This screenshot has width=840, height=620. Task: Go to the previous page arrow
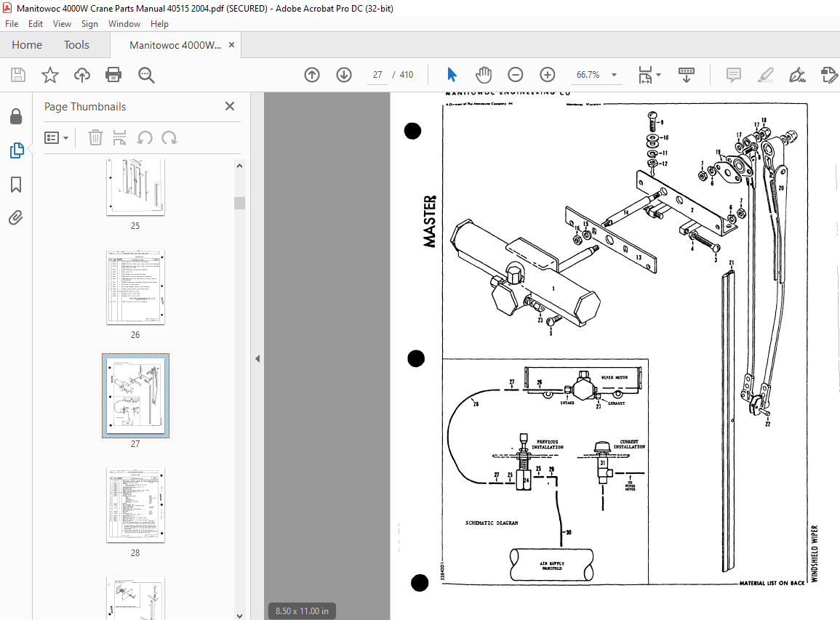pyautogui.click(x=312, y=75)
